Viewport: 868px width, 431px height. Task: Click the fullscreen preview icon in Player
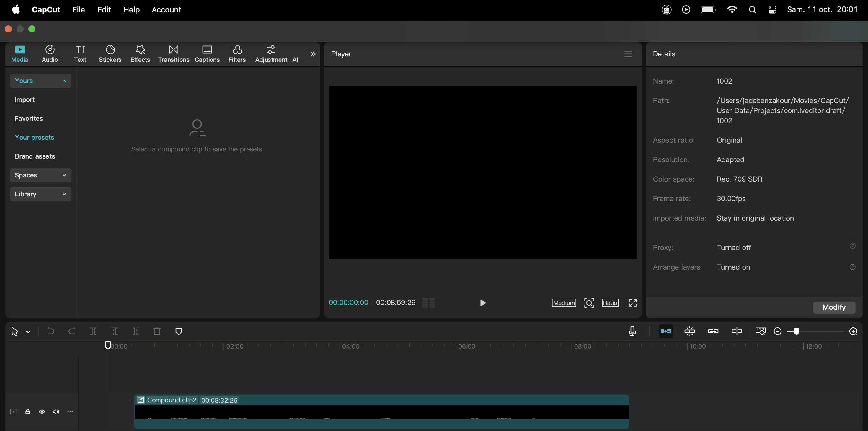633,303
